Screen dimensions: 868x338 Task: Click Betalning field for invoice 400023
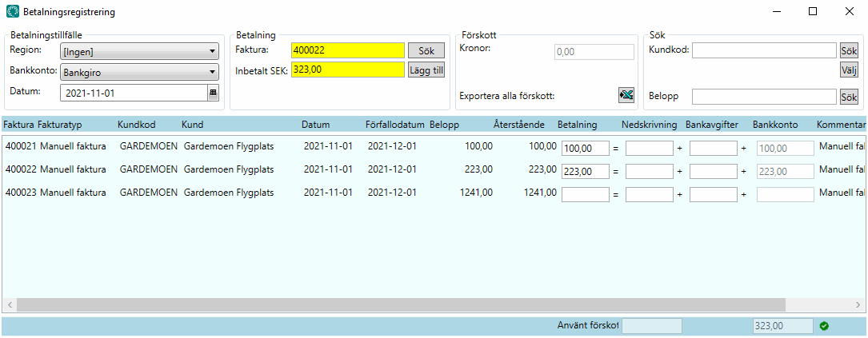(x=585, y=194)
